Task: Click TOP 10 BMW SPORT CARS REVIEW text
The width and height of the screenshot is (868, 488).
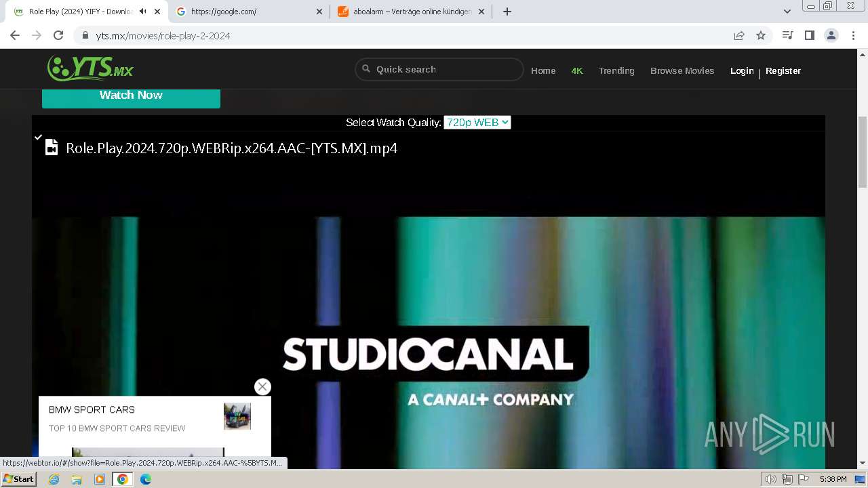Action: coord(117,428)
